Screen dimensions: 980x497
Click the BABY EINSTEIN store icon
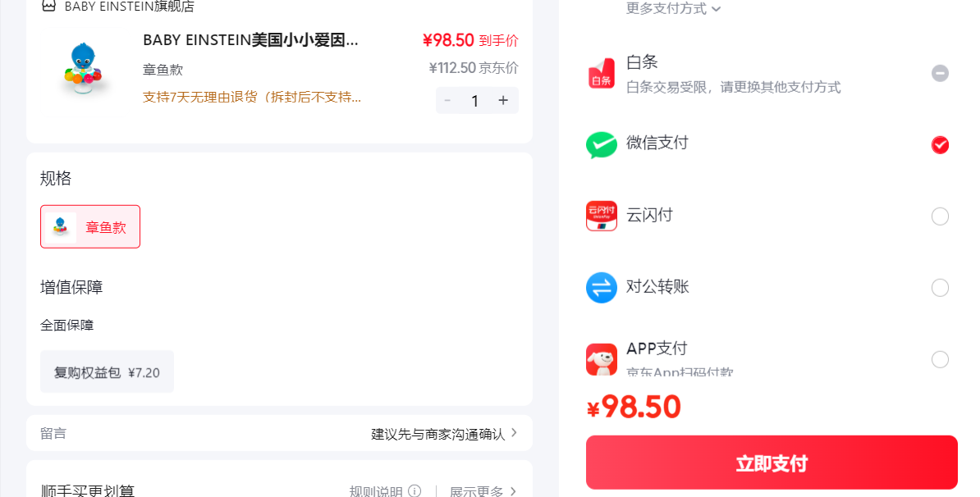48,7
